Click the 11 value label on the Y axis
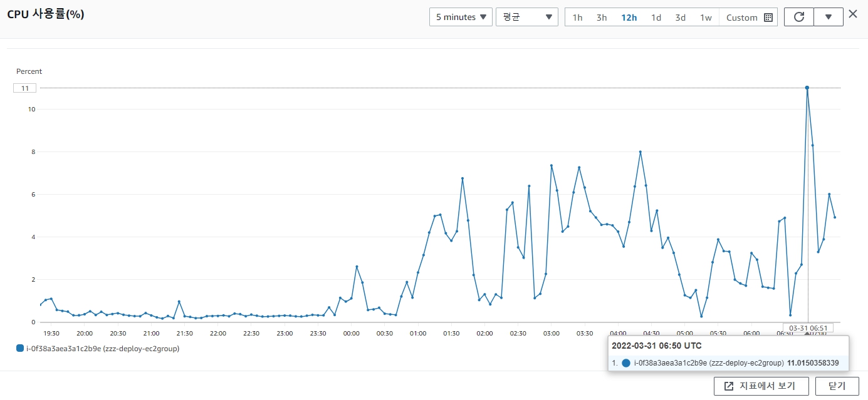This screenshot has width=868, height=400. pyautogui.click(x=25, y=88)
